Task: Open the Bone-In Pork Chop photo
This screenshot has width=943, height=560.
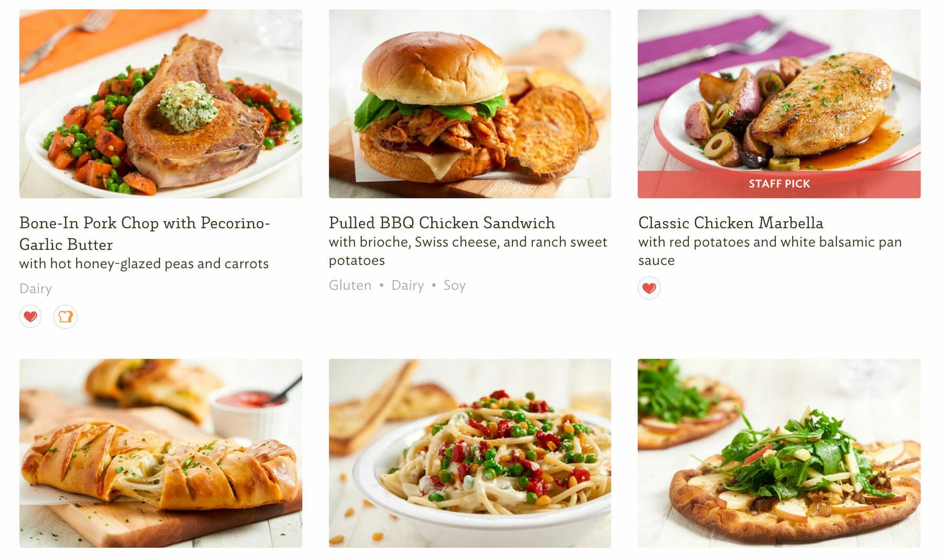Action: click(161, 104)
